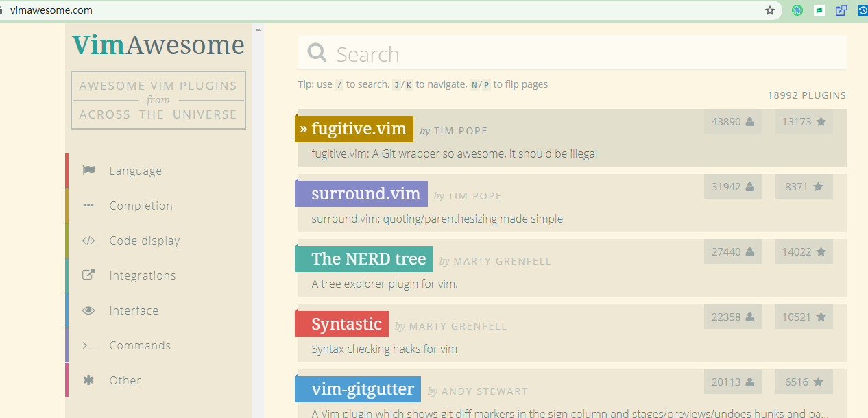Click the magnifying glass search icon
The height and width of the screenshot is (418, 868).
click(x=317, y=53)
